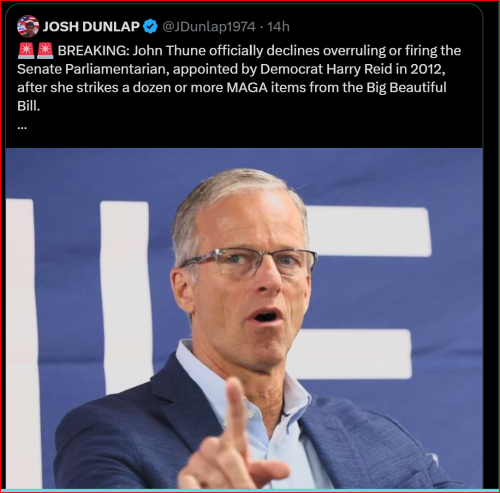This screenshot has height=493, width=500.
Task: Click the word MAGA in the tweet
Action: click(x=247, y=87)
